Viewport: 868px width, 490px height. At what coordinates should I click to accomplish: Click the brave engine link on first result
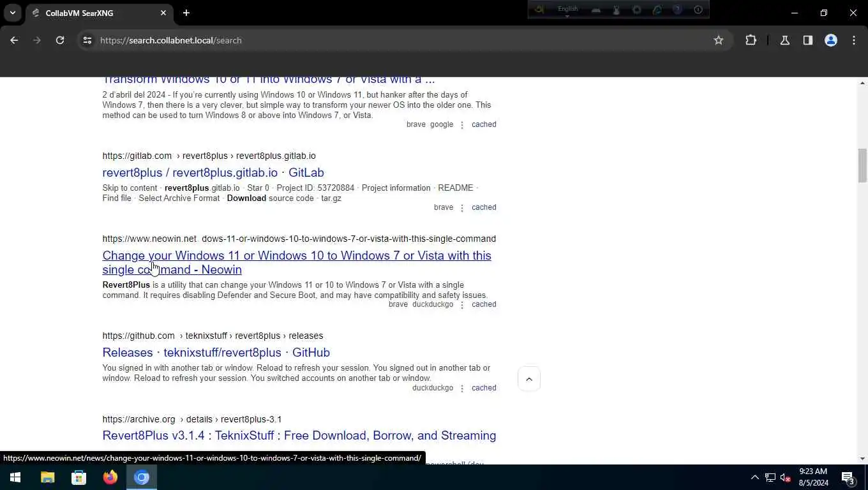416,124
